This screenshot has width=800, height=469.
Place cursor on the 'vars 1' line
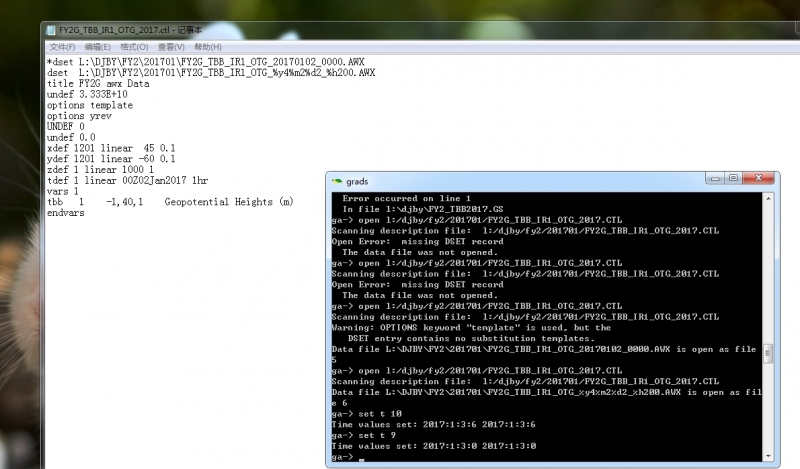tap(62, 191)
